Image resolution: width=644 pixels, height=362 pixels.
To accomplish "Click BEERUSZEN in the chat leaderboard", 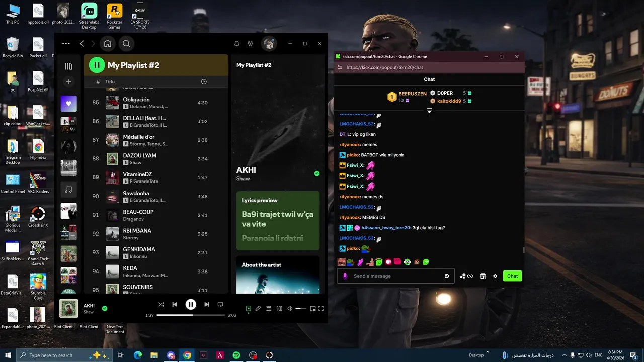I will 413,94.
